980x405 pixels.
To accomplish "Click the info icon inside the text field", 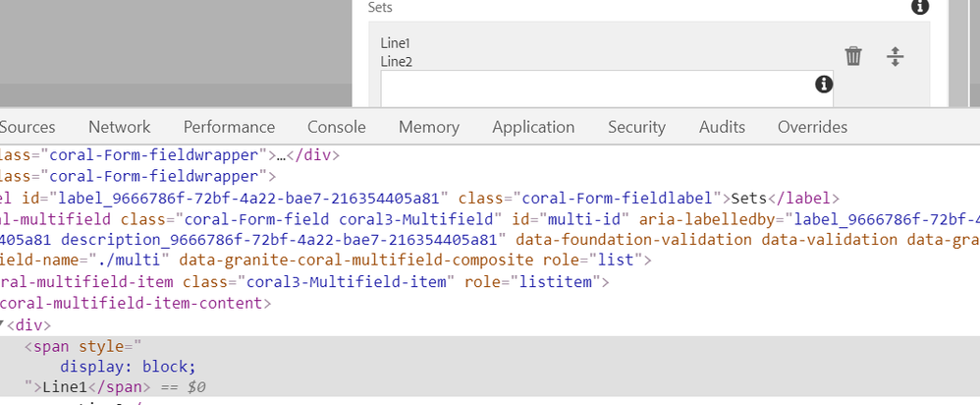I will (824, 84).
